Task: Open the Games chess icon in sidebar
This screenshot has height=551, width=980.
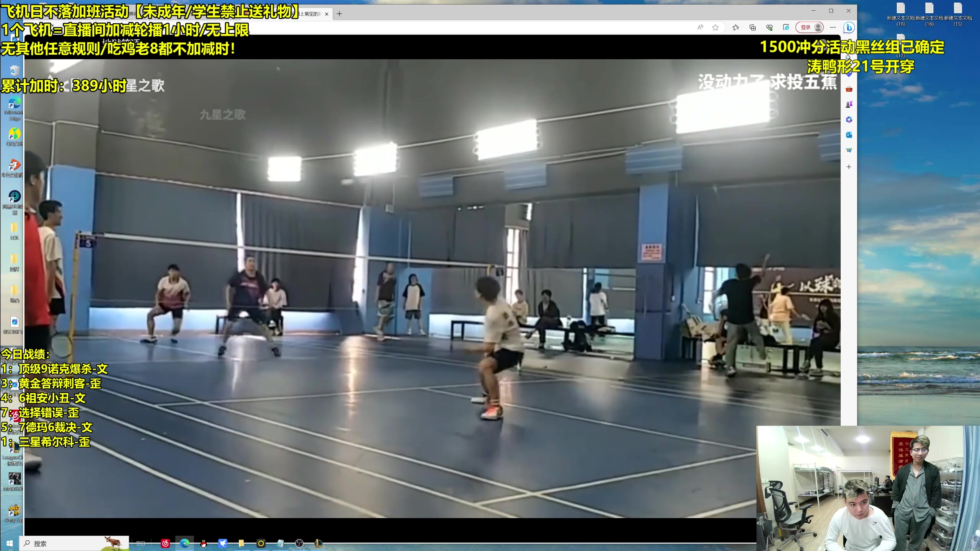Action: pyautogui.click(x=849, y=104)
